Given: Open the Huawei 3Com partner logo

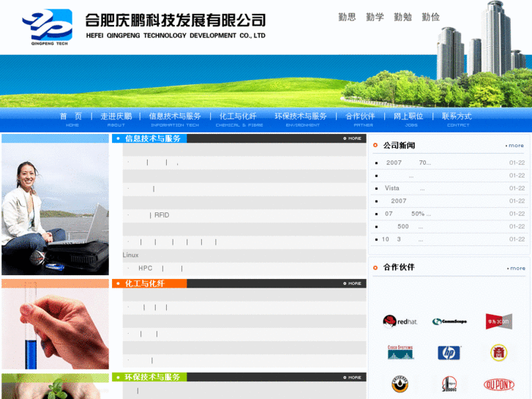Looking at the screenshot, I should 499,321.
